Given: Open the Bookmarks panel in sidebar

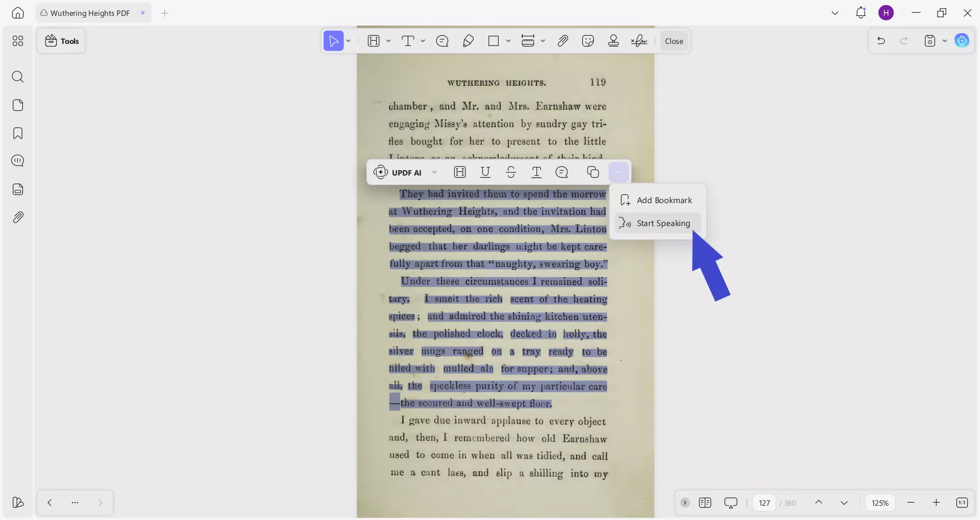Looking at the screenshot, I should tap(18, 133).
